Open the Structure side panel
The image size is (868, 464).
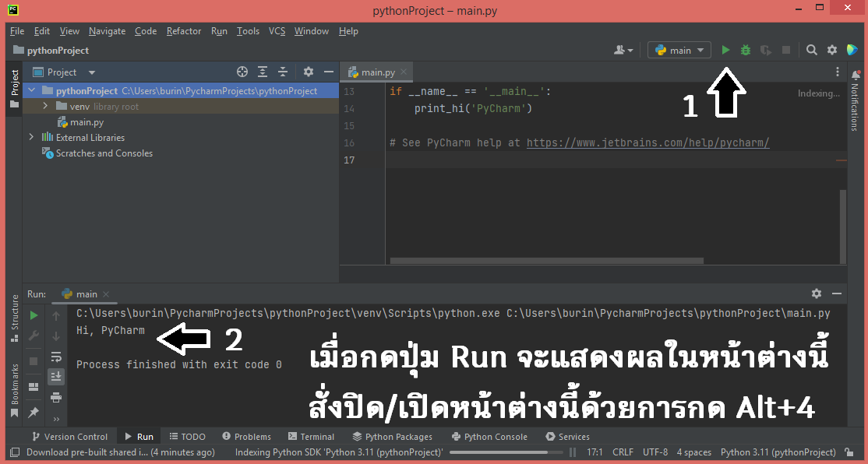[x=14, y=318]
